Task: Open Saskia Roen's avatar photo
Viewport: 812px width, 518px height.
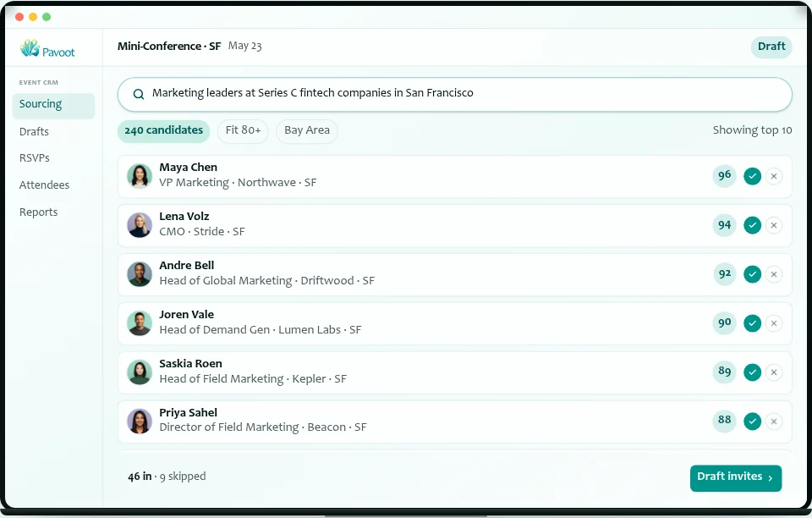Action: (x=140, y=372)
